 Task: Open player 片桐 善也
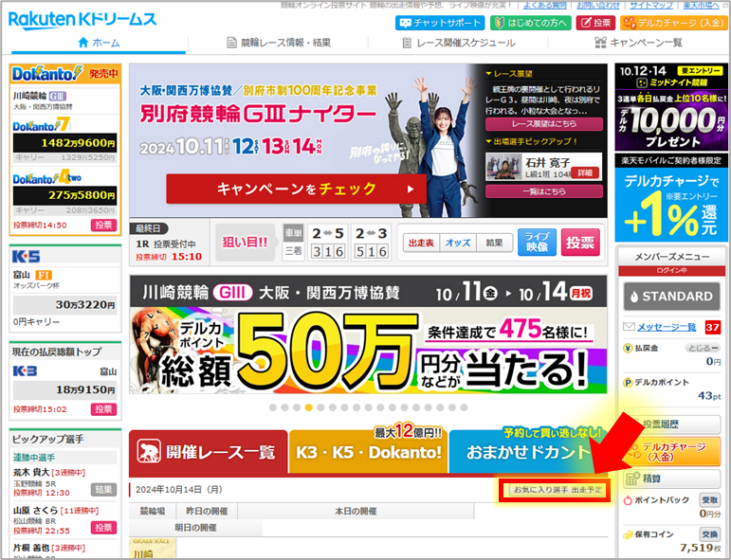tap(31, 548)
